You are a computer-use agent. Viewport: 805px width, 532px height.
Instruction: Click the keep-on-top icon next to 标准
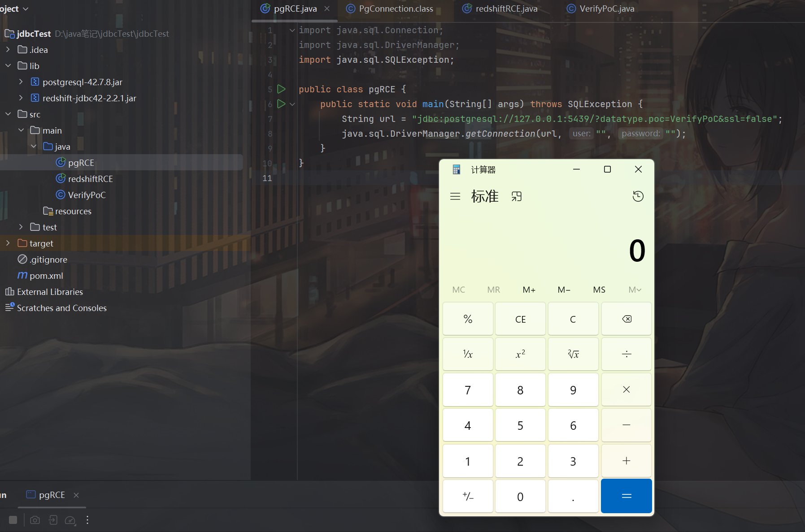tap(517, 196)
